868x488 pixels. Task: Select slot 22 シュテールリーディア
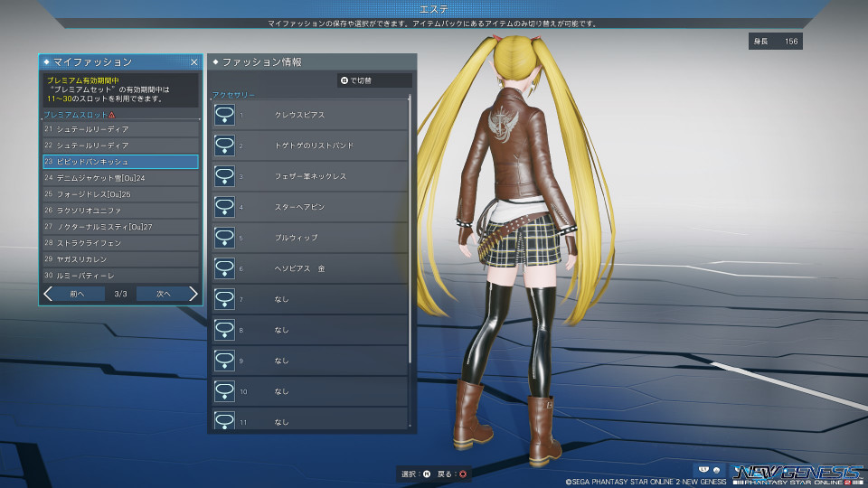[x=120, y=145]
